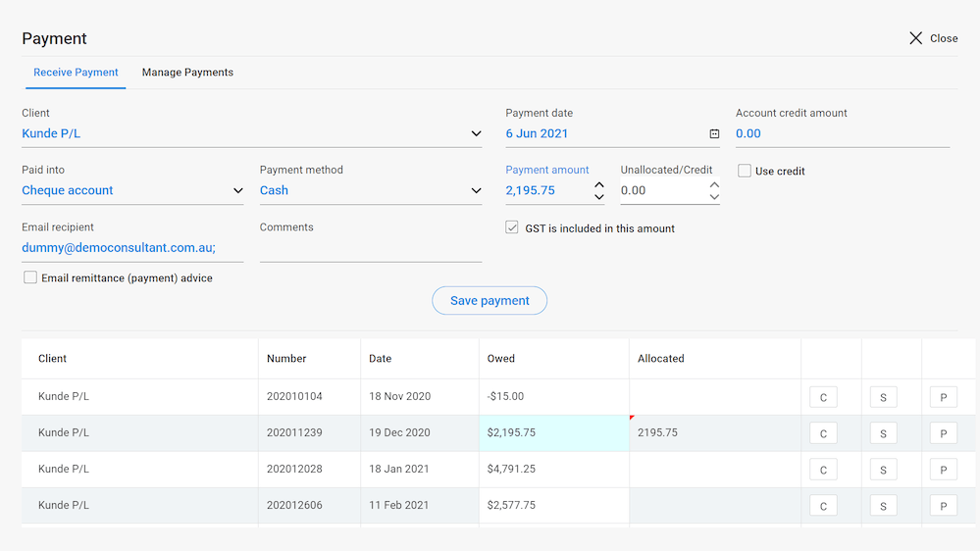Enable Email remittance (payment) advice checkbox
Screen dimensions: 980x551
[x=30, y=277]
